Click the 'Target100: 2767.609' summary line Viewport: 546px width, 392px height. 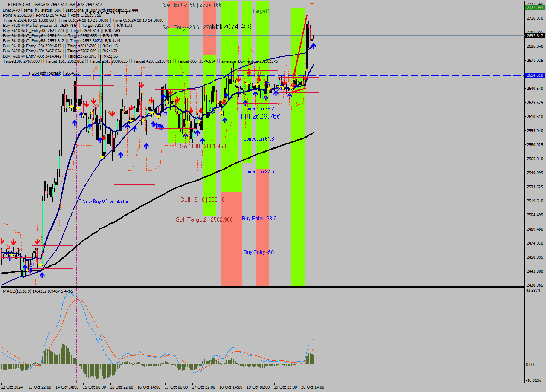[141, 61]
